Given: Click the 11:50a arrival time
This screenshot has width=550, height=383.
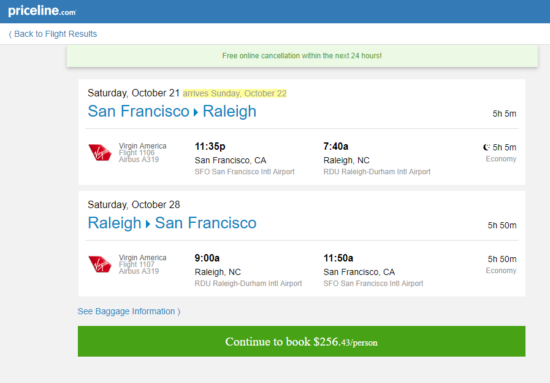Looking at the screenshot, I should 338,258.
